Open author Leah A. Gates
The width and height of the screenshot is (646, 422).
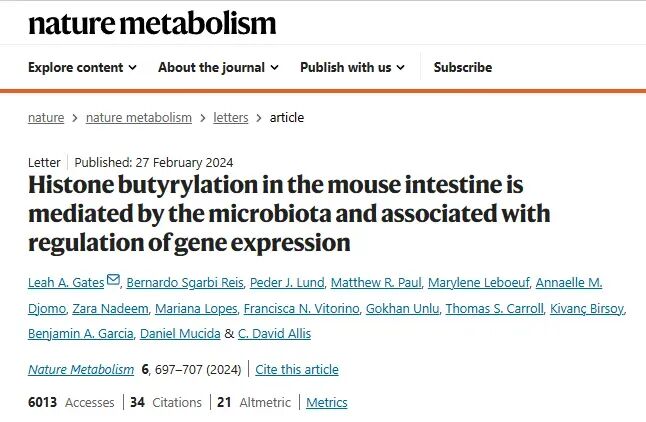coord(66,283)
